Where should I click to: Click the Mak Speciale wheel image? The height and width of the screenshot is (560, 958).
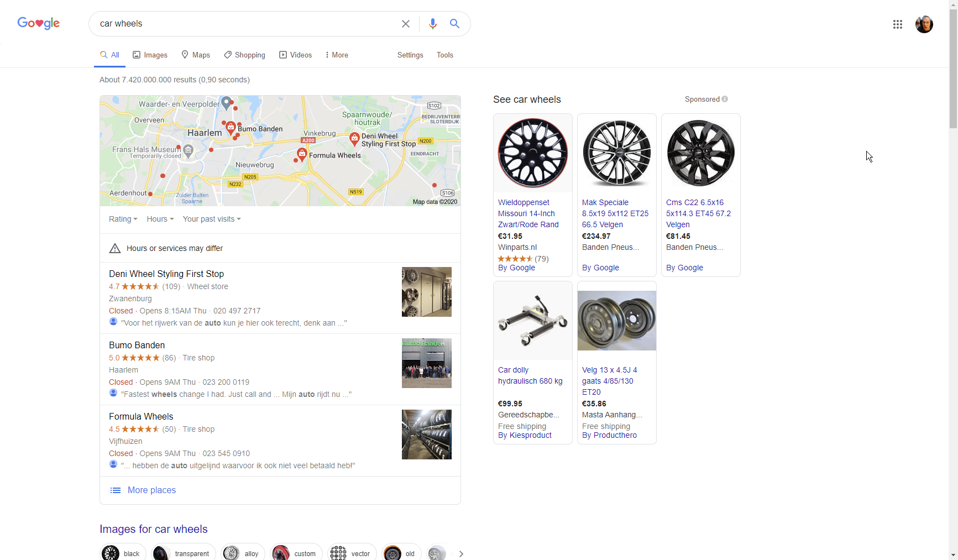tap(617, 153)
